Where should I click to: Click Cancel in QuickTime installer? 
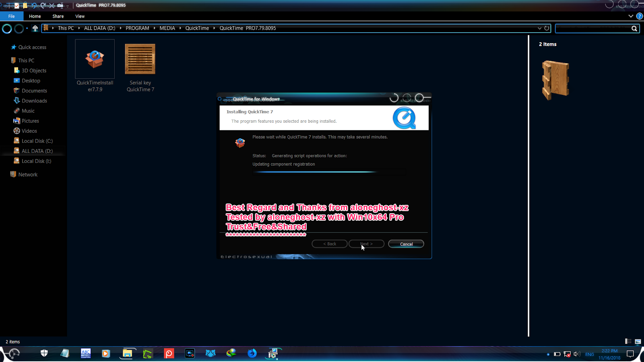[x=406, y=244]
